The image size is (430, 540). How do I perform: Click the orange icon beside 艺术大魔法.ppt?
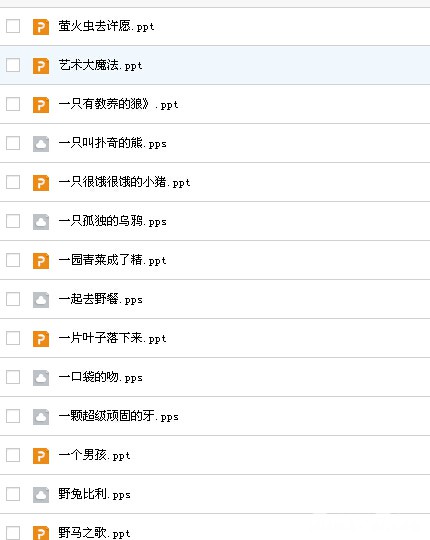coord(41,65)
